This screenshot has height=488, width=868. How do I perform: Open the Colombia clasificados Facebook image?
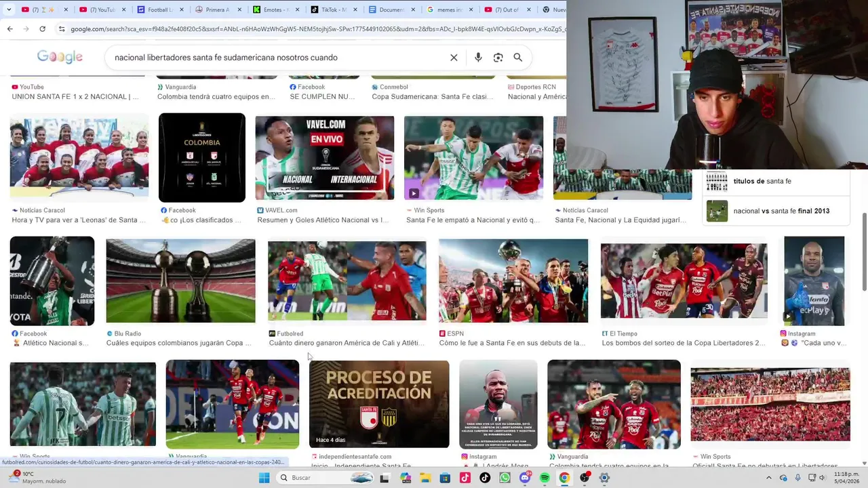point(201,157)
